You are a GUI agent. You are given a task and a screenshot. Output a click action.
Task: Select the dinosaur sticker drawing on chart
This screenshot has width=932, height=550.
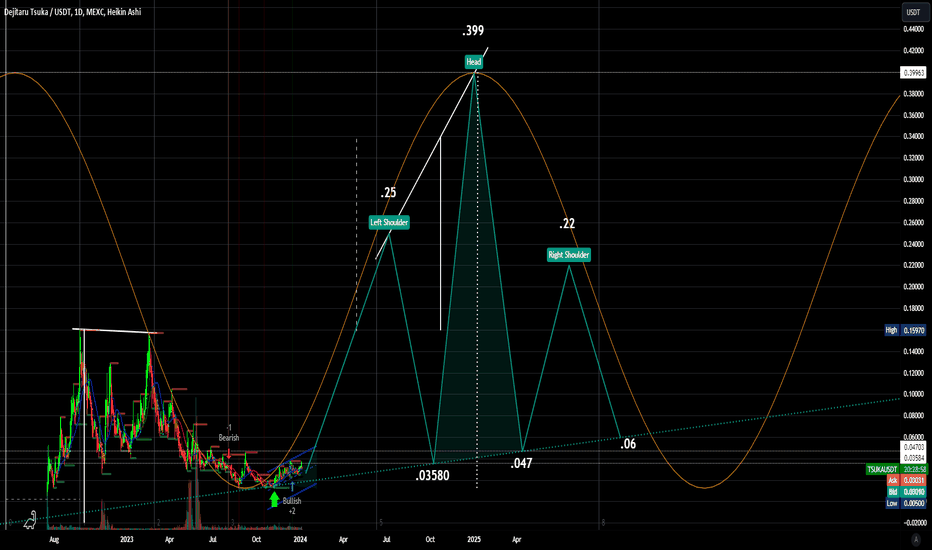pos(30,520)
